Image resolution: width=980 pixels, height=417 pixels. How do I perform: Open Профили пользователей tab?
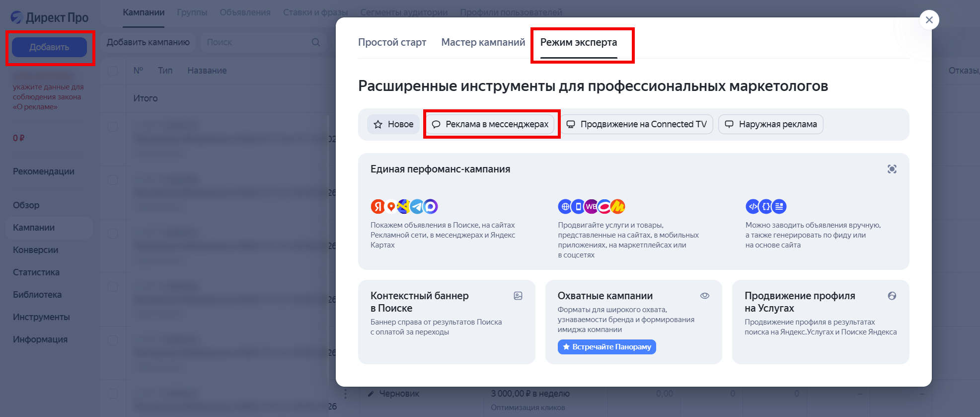click(x=511, y=12)
